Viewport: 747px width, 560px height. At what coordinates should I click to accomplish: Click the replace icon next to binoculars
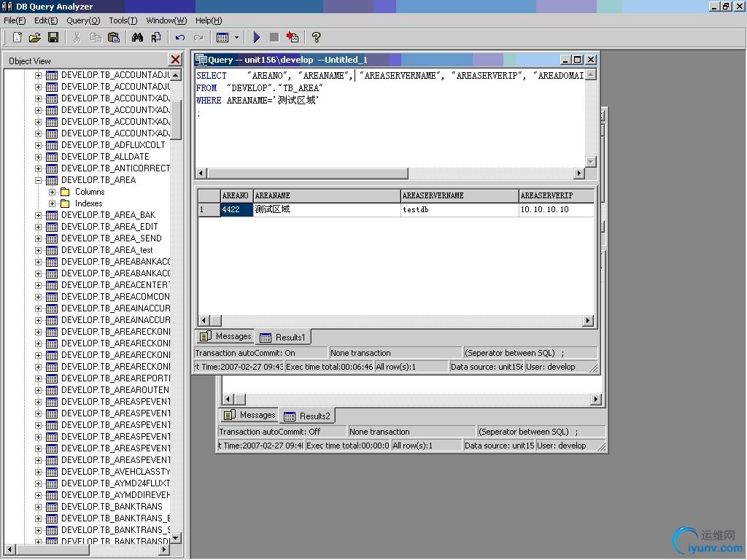click(156, 37)
